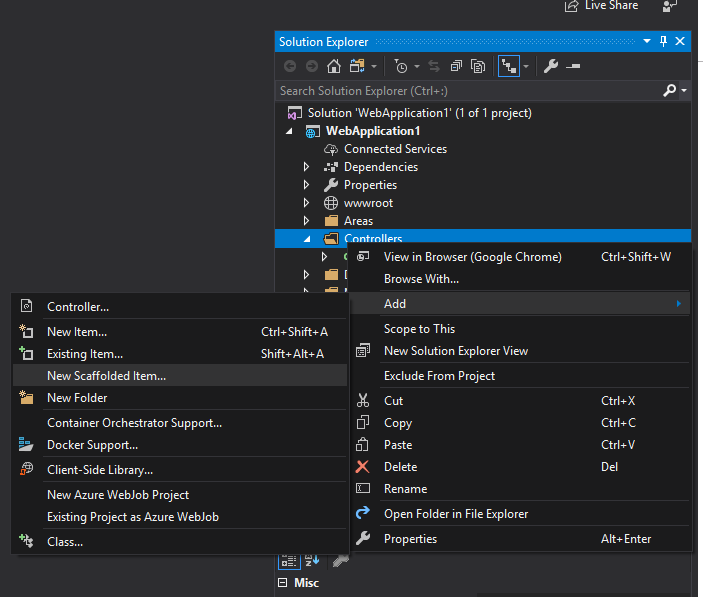Open the Solution Explorer window position dropdown
Screen dimensions: 703x597
[647, 41]
